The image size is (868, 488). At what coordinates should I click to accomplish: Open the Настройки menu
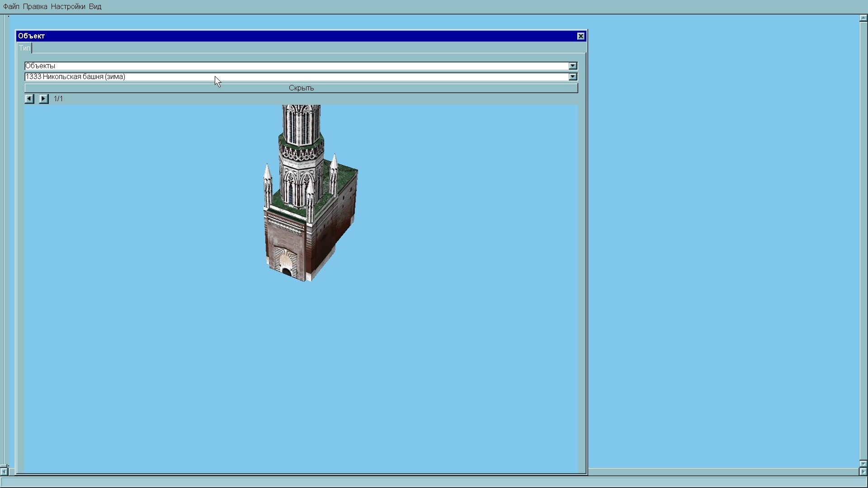click(68, 7)
